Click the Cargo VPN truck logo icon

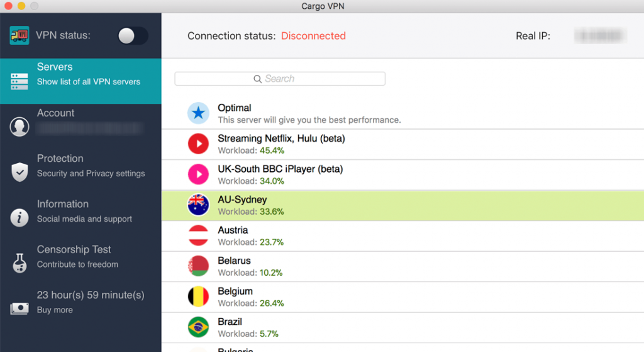tap(19, 35)
